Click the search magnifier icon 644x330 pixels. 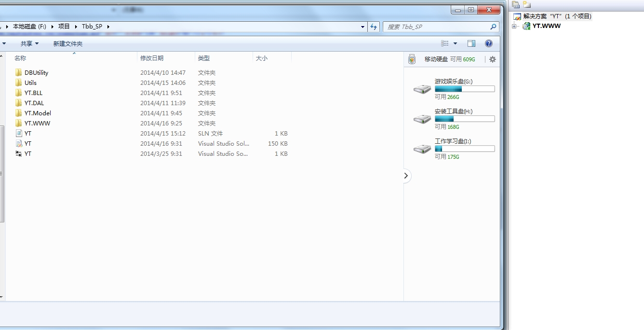point(493,27)
